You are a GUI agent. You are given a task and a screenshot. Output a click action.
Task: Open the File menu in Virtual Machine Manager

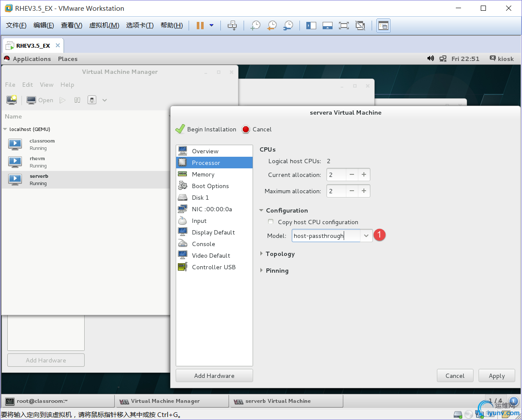(x=10, y=85)
